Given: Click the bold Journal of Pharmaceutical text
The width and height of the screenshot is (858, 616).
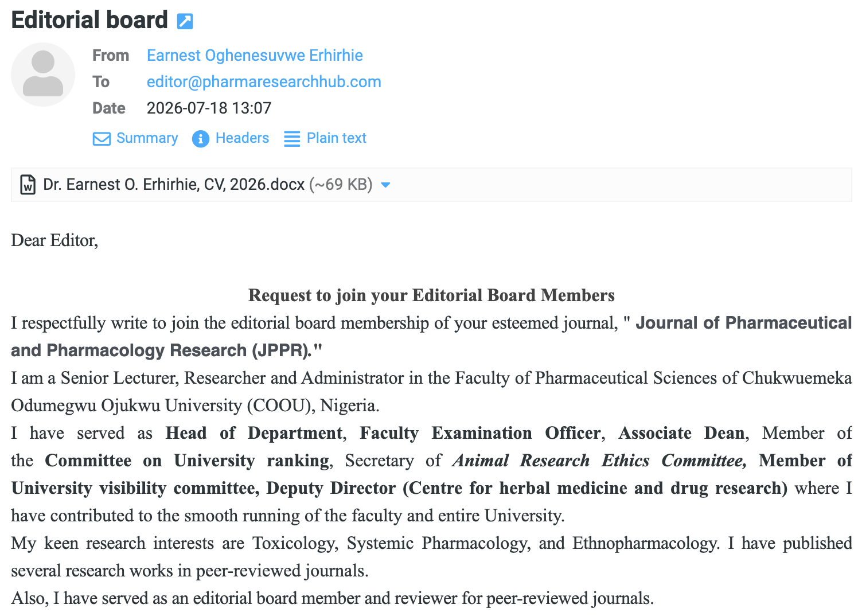Looking at the screenshot, I should (744, 323).
